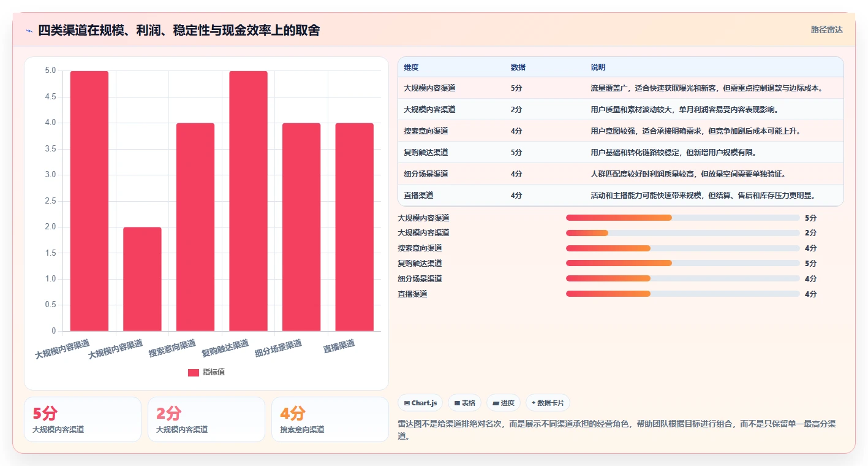868x466 pixels.
Task: Click the 4分 value beside 细分场景渠道 progress bar
Action: click(810, 278)
